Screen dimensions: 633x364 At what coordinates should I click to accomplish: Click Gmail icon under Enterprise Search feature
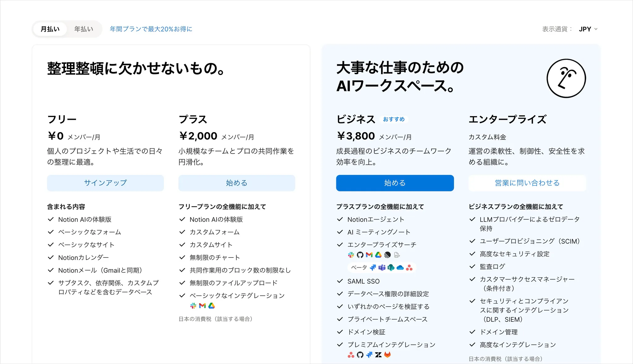coord(369,255)
